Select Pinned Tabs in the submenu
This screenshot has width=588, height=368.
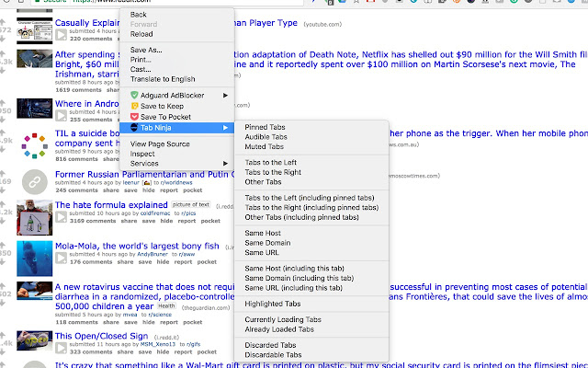[x=265, y=127]
